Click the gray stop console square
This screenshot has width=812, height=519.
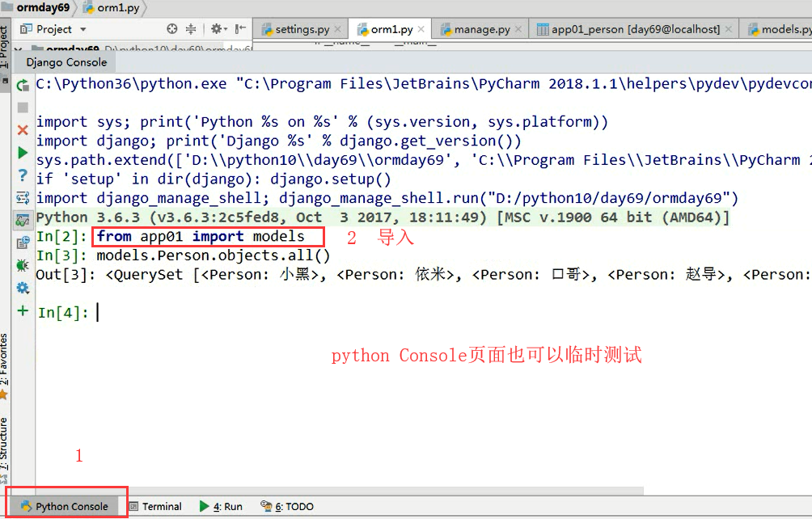[23, 108]
